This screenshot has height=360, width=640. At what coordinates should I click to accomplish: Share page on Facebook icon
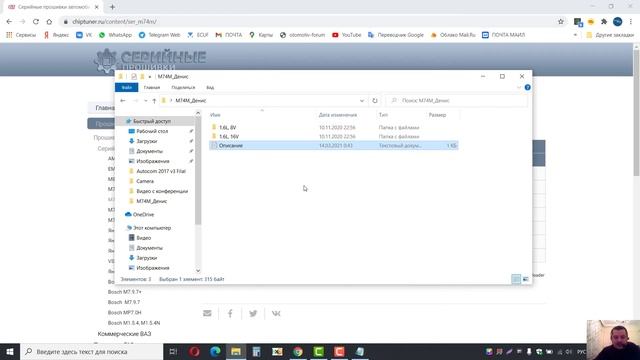pos(230,313)
